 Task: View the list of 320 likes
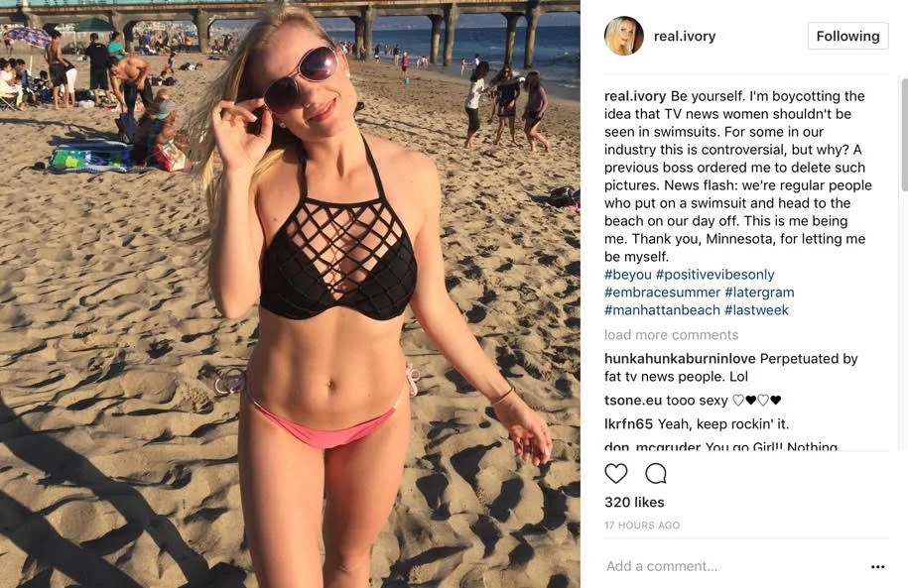[x=634, y=503]
